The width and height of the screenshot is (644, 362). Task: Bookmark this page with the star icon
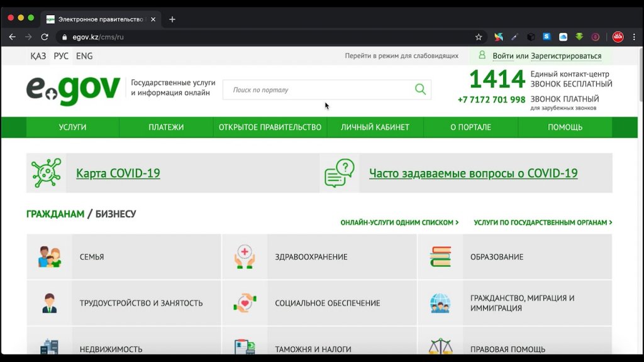[x=479, y=37]
